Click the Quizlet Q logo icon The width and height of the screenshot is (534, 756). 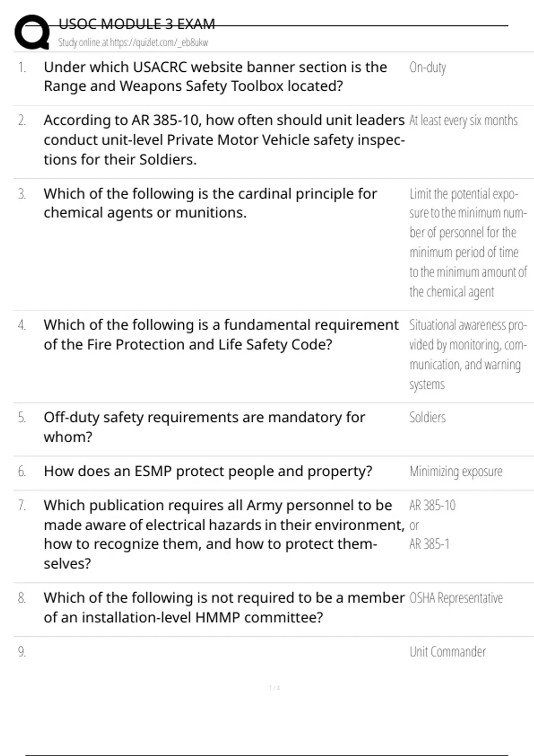coord(32,32)
